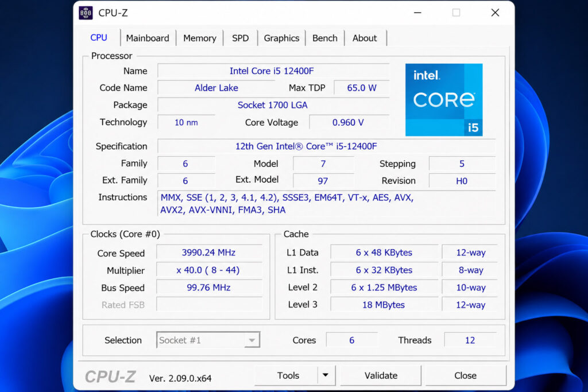Image resolution: width=588 pixels, height=392 pixels.
Task: Select the SPD tab
Action: point(241,38)
